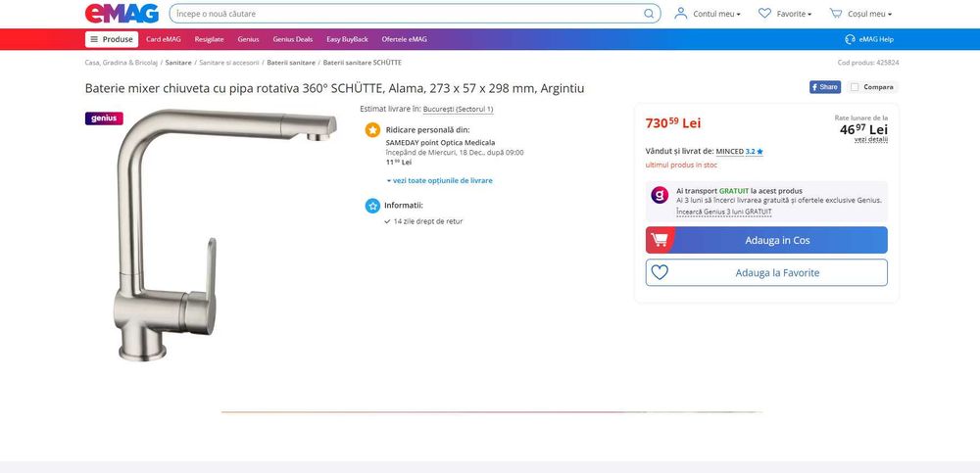The image size is (980, 473).
Task: Open Baterii sanitare breadcrumb
Action: click(x=291, y=63)
